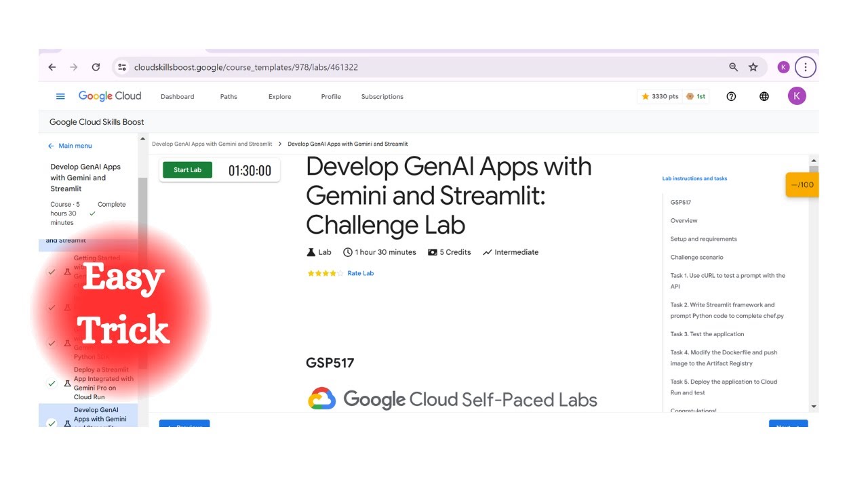Open the help question mark icon
868x488 pixels.
pos(731,96)
